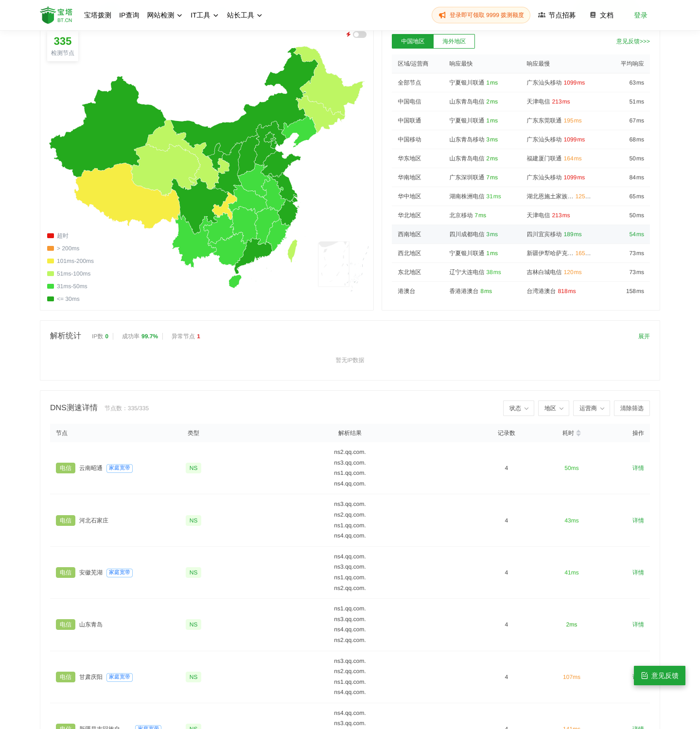Click 登录即可领取 9999 拨测额度 banner
Image resolution: width=700 pixels, height=729 pixels.
click(481, 15)
